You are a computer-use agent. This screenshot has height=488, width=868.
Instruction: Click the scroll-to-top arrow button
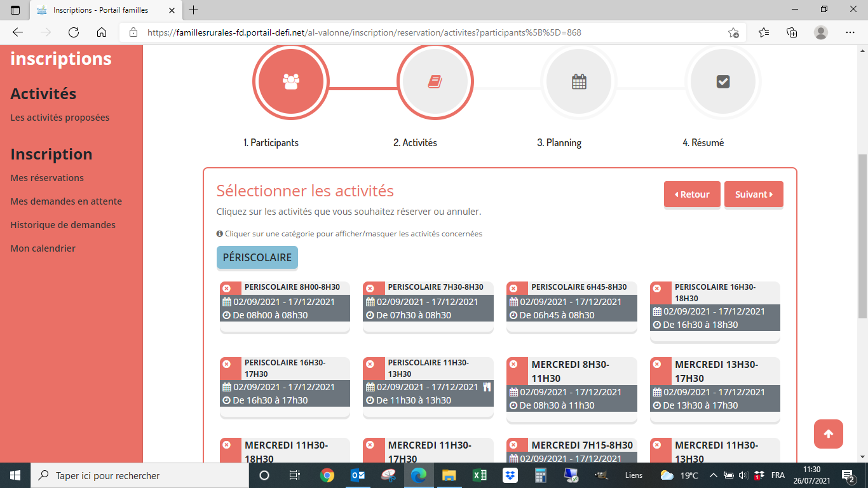click(828, 434)
